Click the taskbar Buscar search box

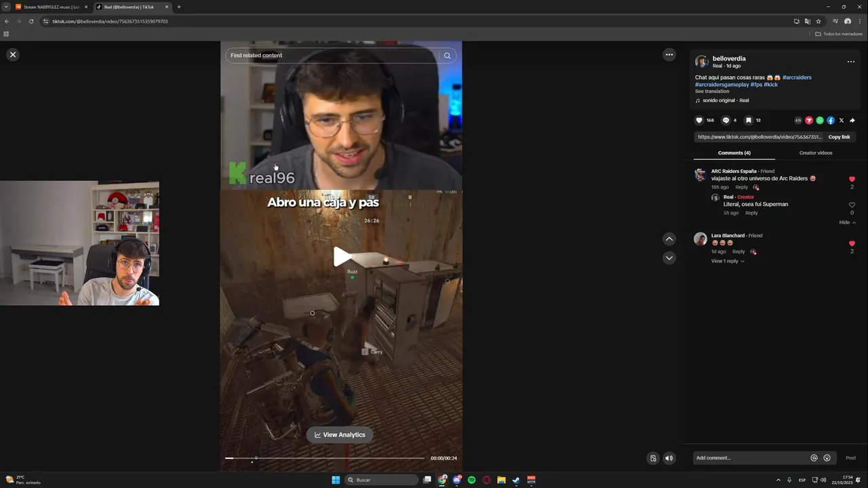pyautogui.click(x=382, y=480)
